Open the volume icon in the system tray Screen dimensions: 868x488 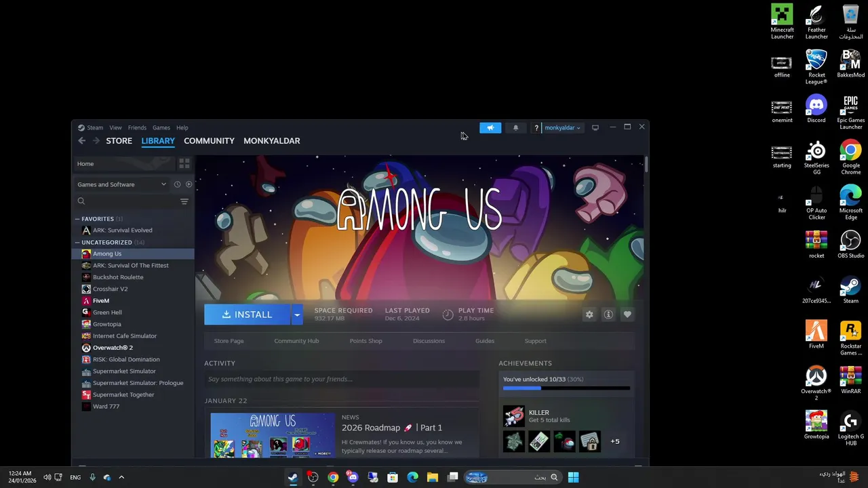[47, 477]
